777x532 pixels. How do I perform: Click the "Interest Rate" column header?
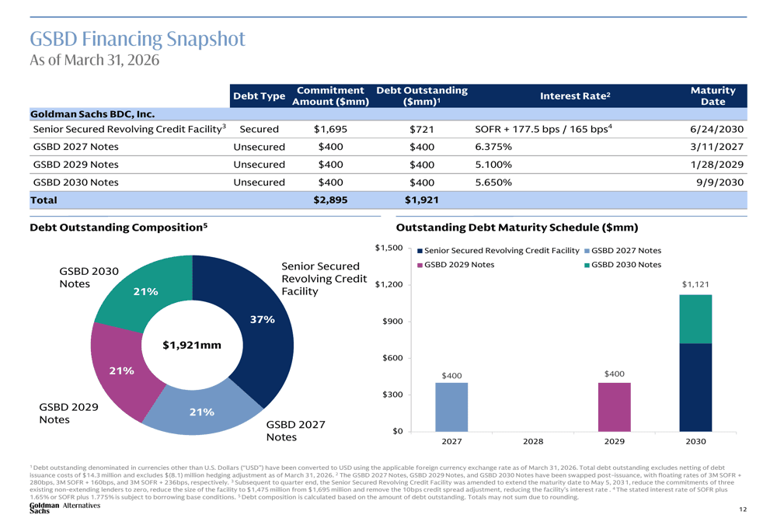coord(575,96)
